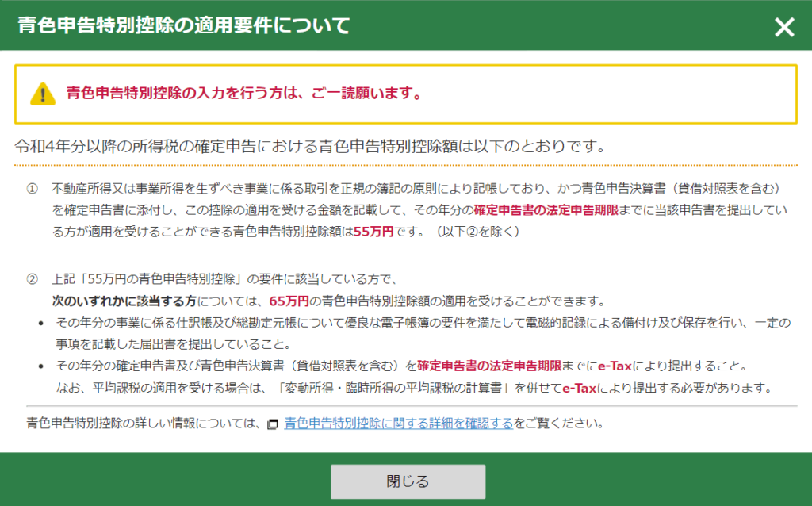The height and width of the screenshot is (506, 812).
Task: Click the yellow warning triangle icon
Action: click(42, 94)
